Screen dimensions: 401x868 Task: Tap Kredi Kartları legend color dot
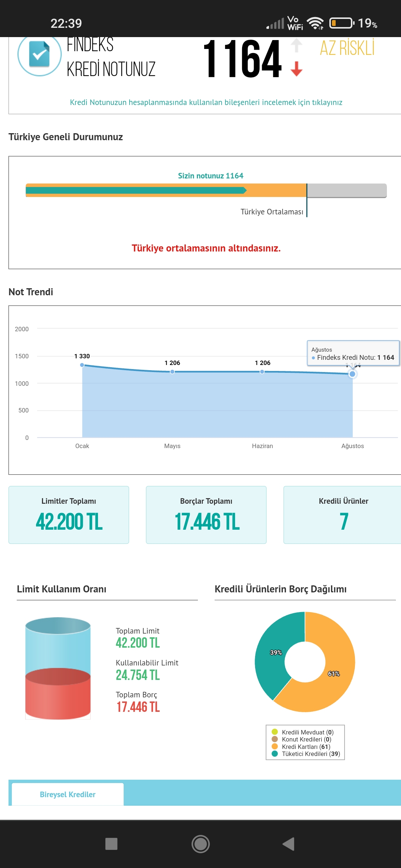click(275, 746)
